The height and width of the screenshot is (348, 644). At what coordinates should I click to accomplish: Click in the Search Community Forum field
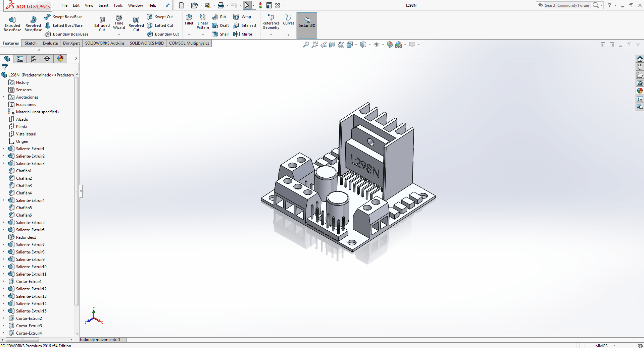[x=566, y=5]
